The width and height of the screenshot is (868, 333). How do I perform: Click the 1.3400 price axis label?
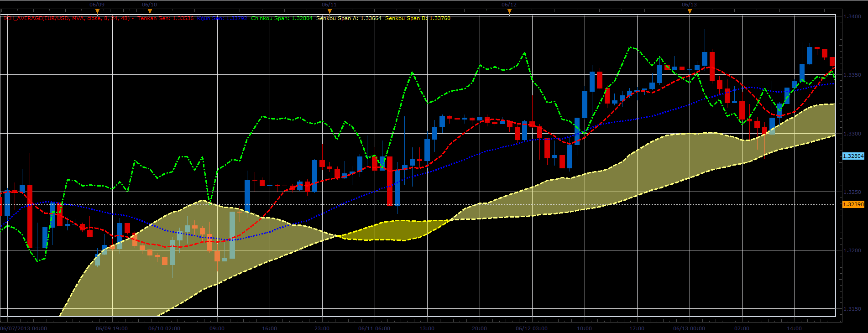click(852, 16)
